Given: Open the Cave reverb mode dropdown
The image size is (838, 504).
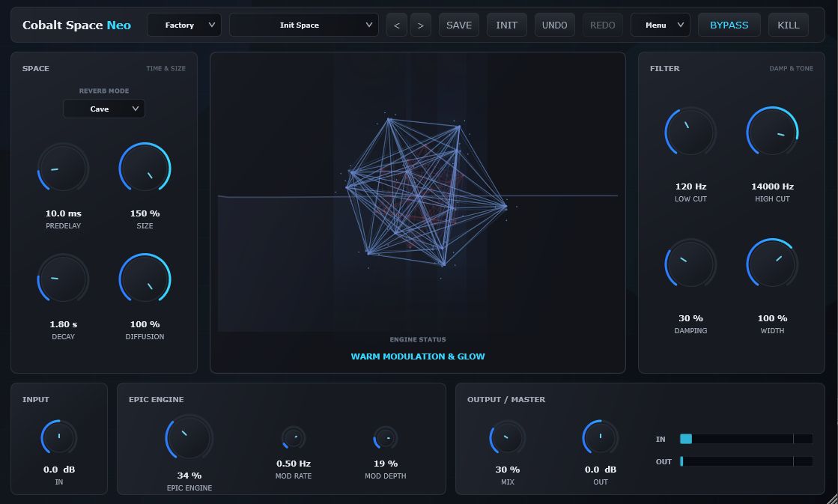Looking at the screenshot, I should tap(103, 109).
